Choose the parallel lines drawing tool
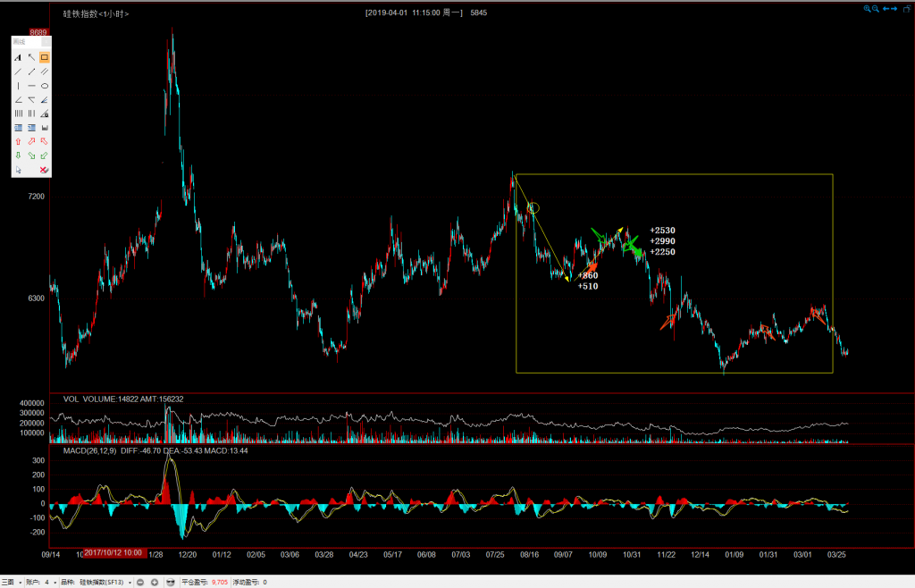Viewport: 915px width, 588px height. 45,71
